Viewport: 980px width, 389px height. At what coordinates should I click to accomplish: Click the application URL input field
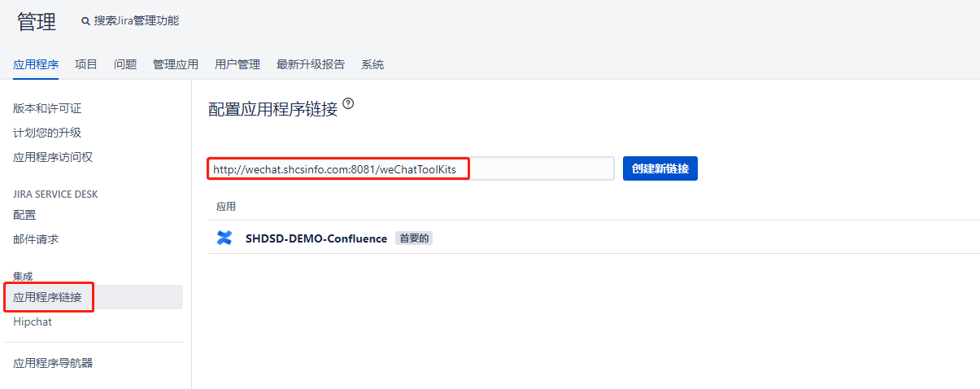click(411, 168)
